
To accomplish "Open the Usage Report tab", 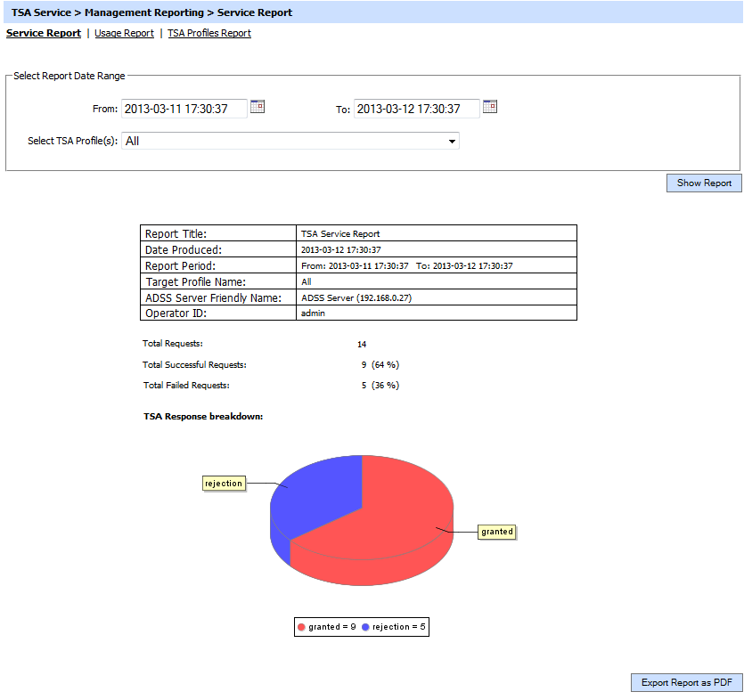I will coord(124,33).
